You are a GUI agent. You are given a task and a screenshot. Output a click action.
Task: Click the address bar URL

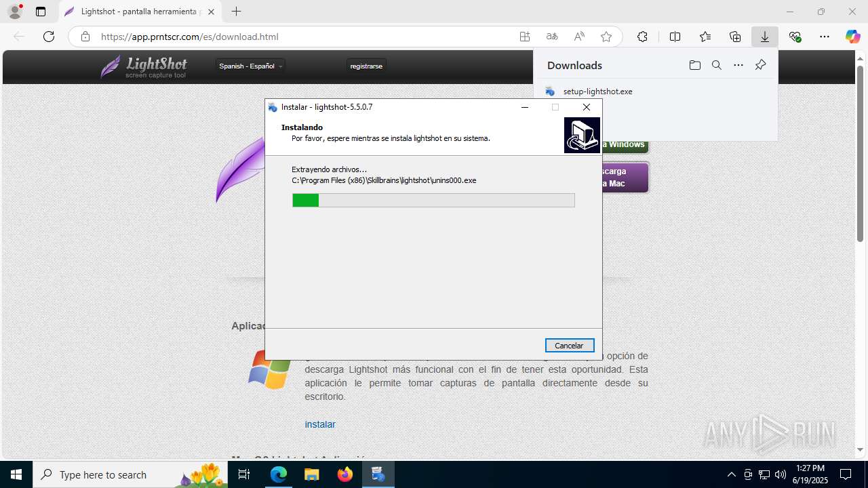pos(189,37)
